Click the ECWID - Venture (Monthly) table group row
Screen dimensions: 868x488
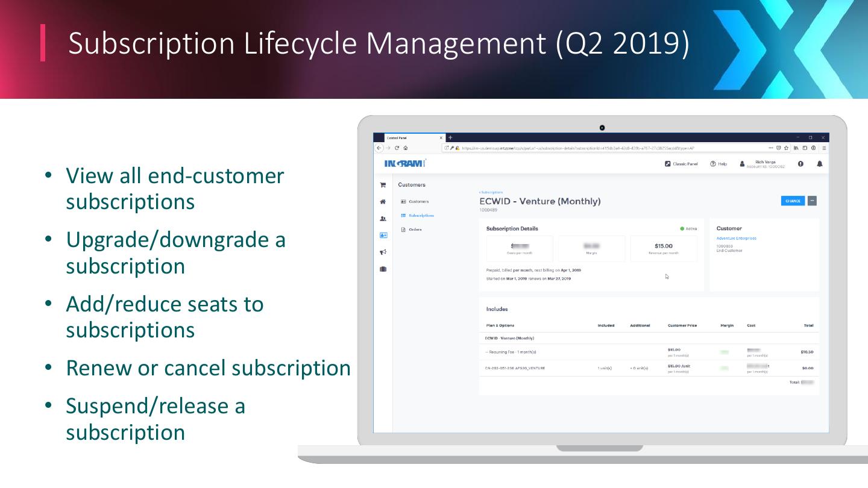click(x=649, y=338)
